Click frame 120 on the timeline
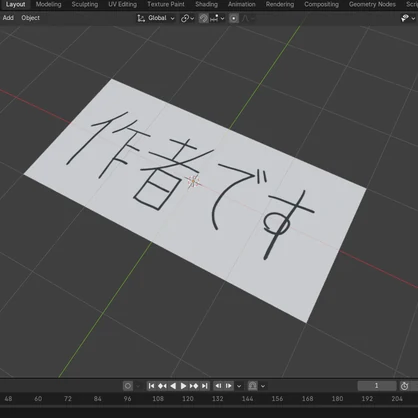This screenshot has height=418, width=418. pos(188,399)
